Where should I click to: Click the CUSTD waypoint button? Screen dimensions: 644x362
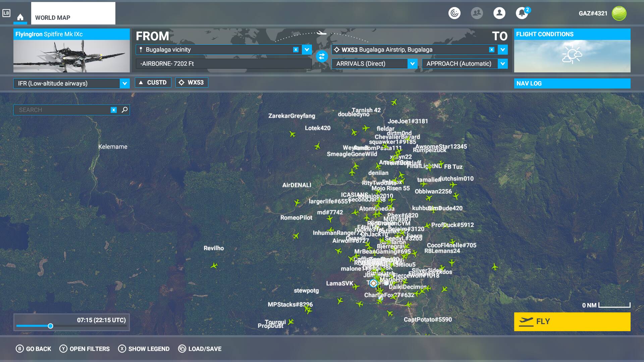[153, 82]
